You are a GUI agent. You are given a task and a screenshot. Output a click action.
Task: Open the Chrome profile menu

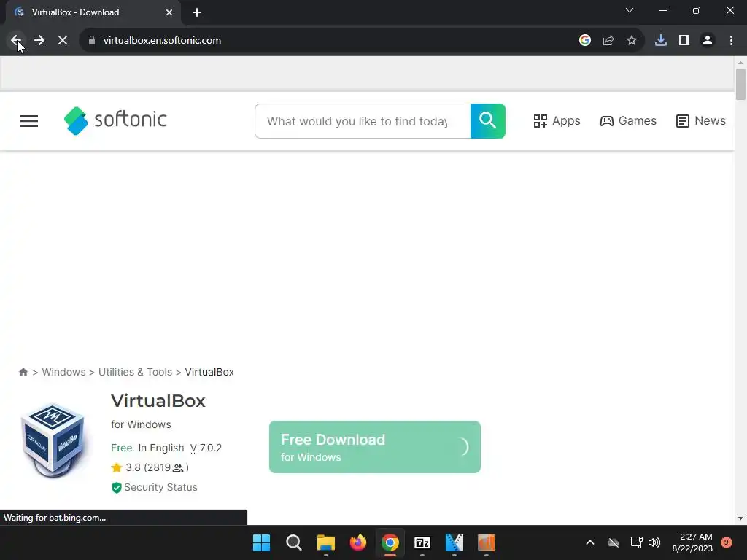(x=708, y=41)
